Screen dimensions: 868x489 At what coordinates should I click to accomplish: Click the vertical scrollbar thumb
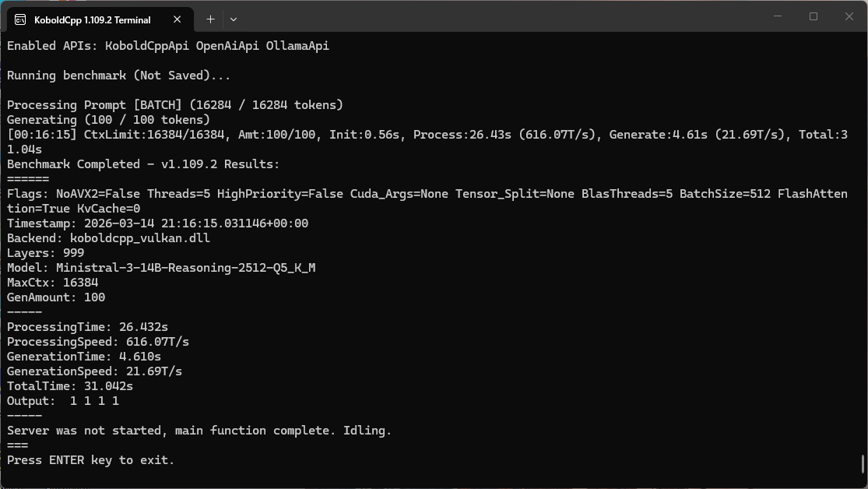(863, 464)
